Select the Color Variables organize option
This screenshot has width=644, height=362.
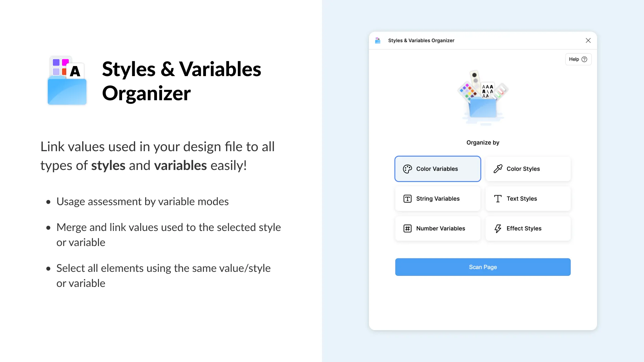[437, 169]
